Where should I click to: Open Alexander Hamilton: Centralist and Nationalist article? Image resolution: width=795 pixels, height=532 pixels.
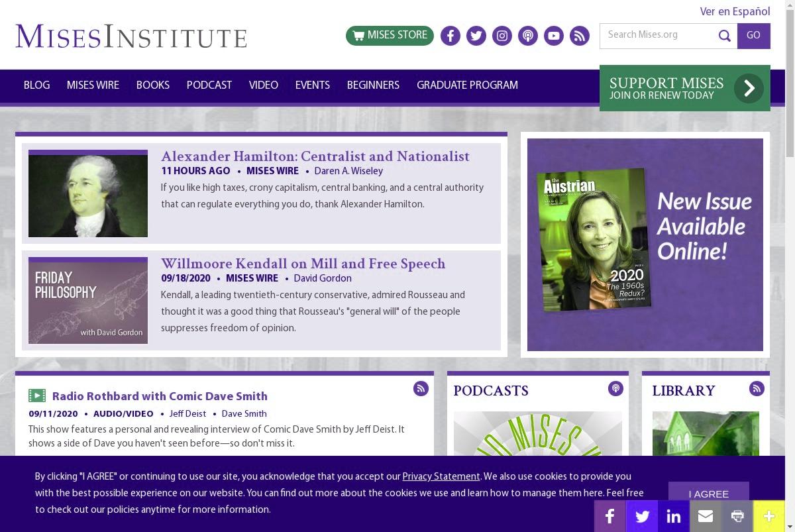(315, 156)
